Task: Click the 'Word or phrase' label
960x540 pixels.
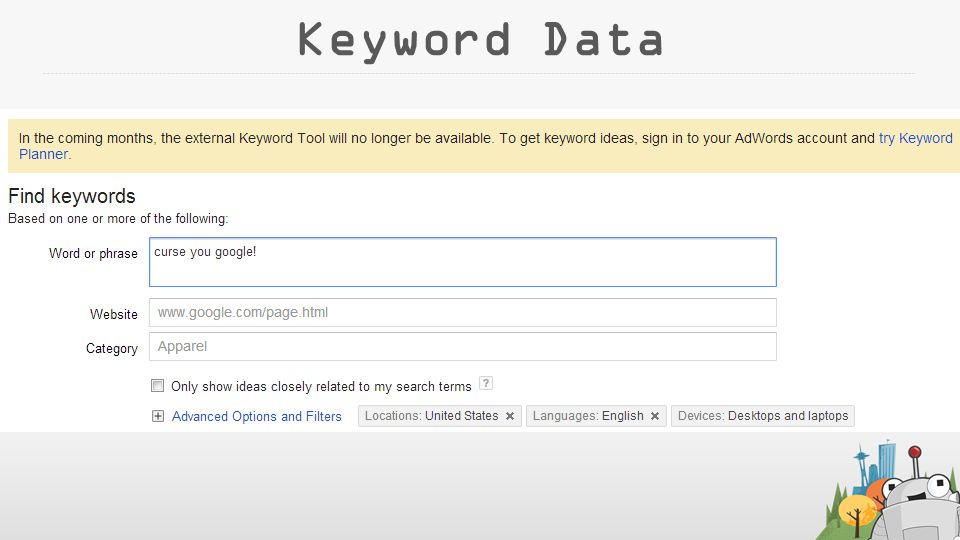Action: pos(93,253)
